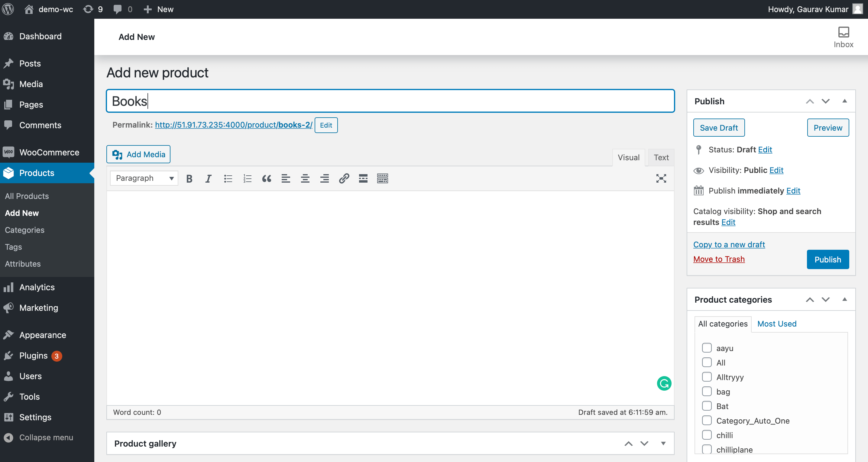Enable the 'chilli' category checkbox

click(x=707, y=435)
